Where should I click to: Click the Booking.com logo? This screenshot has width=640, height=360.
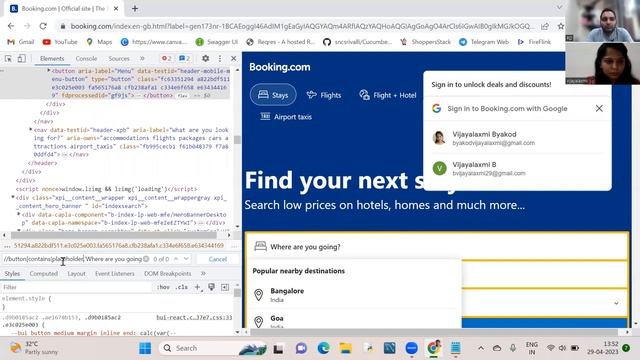pyautogui.click(x=280, y=67)
